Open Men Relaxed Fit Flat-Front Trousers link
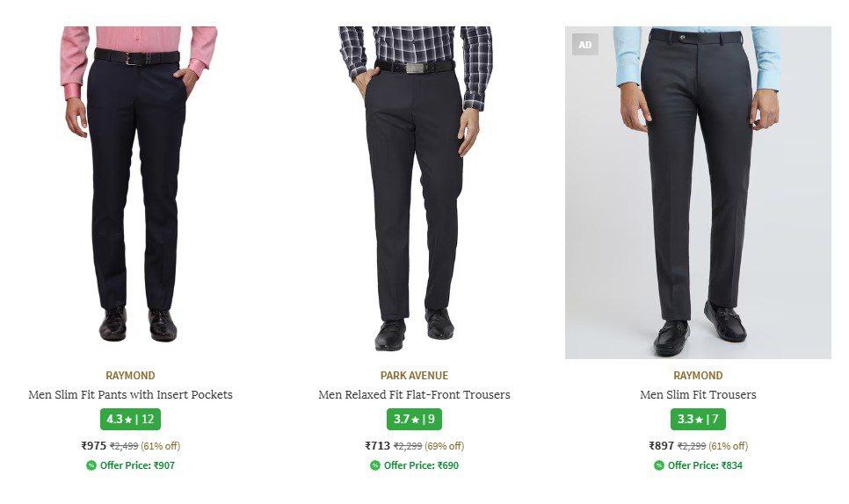The width and height of the screenshot is (849, 504). pyautogui.click(x=414, y=395)
